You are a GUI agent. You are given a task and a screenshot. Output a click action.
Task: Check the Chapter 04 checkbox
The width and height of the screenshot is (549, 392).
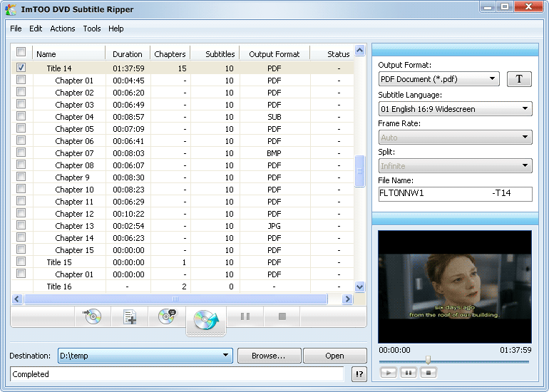point(21,116)
